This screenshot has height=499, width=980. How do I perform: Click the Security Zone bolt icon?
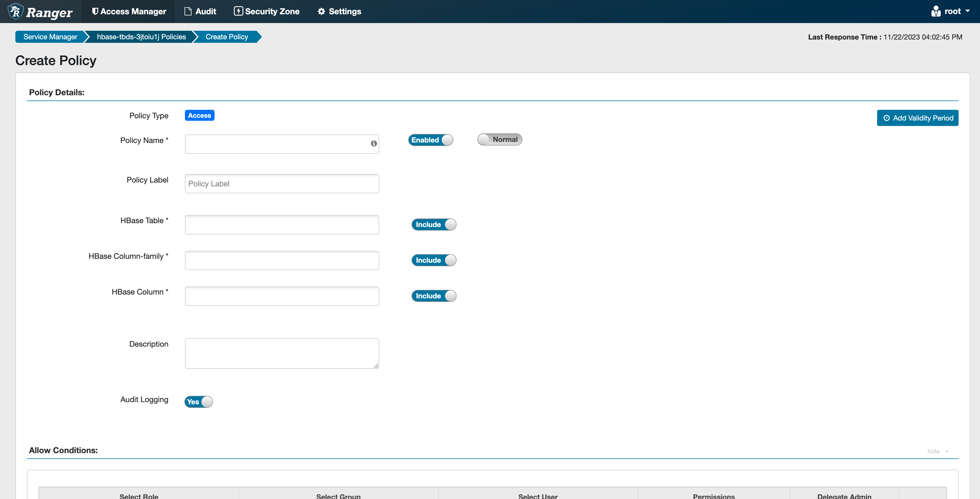[x=238, y=12]
